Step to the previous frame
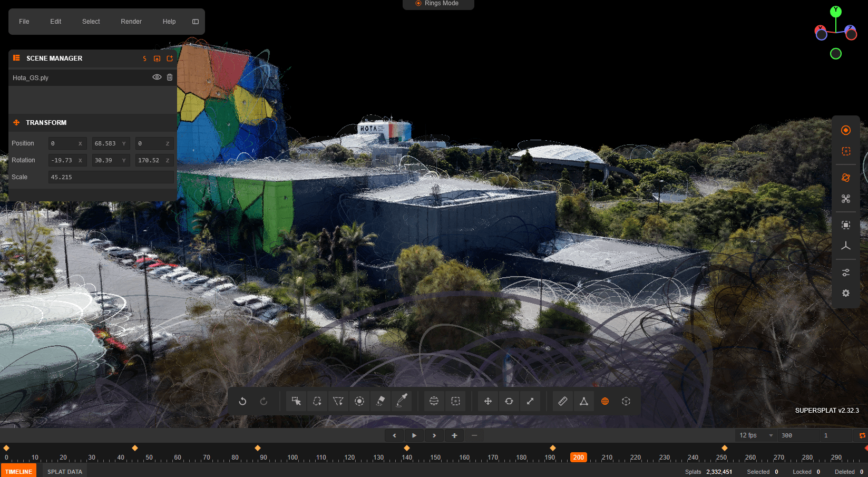The image size is (868, 477). pyautogui.click(x=394, y=435)
